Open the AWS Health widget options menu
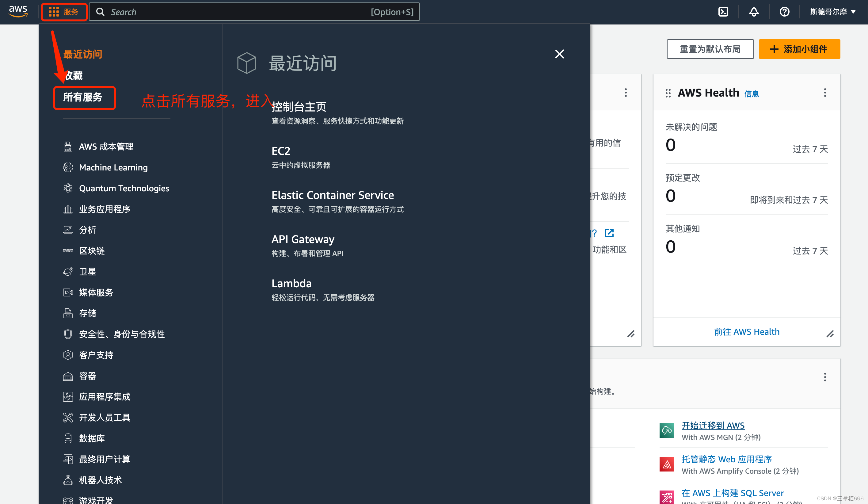Screen dimensions: 868x504 (x=824, y=92)
